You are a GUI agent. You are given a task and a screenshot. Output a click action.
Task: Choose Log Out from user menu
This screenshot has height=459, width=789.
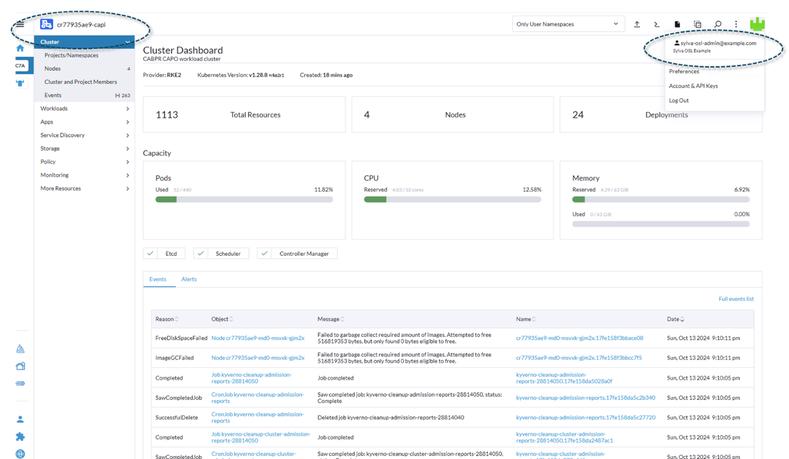(679, 101)
